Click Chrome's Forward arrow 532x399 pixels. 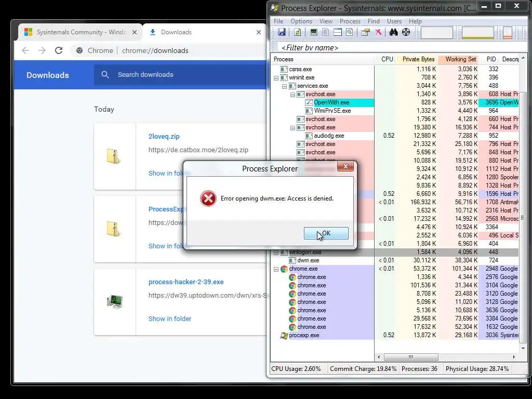[x=42, y=50]
